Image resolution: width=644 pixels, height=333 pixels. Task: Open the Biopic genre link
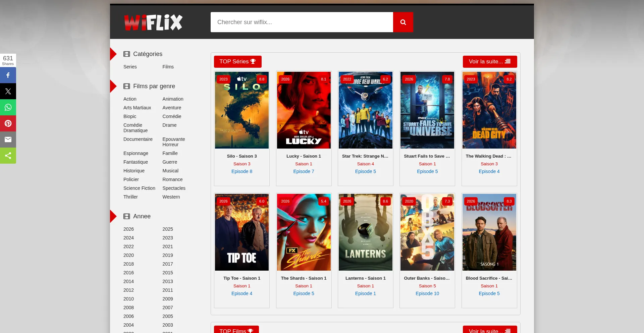130,116
